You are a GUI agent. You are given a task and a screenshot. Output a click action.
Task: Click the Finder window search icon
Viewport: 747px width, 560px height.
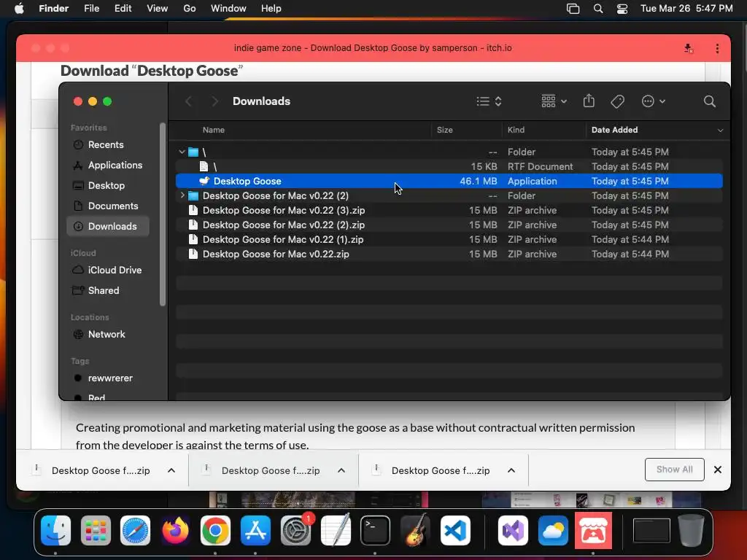pos(709,101)
